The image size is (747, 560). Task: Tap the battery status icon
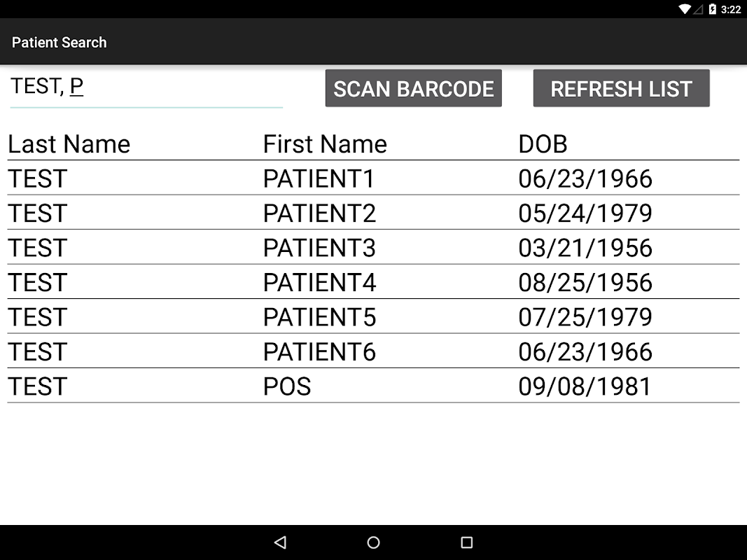(713, 9)
